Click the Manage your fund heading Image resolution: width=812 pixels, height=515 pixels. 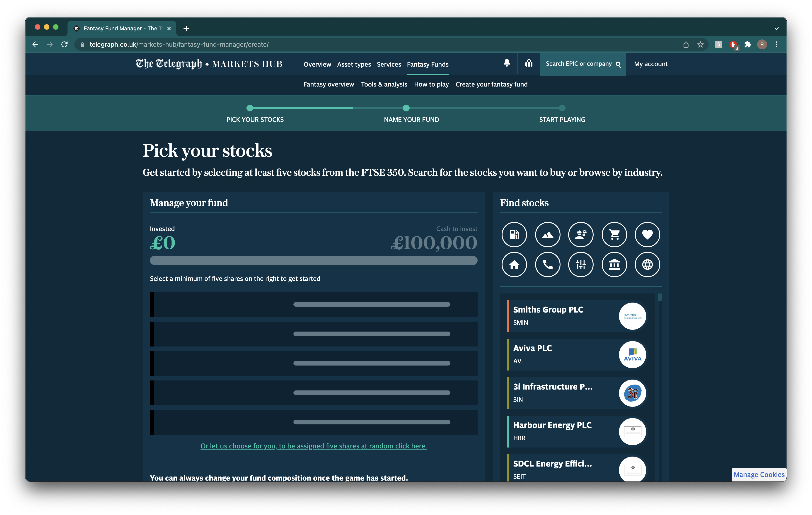click(189, 203)
